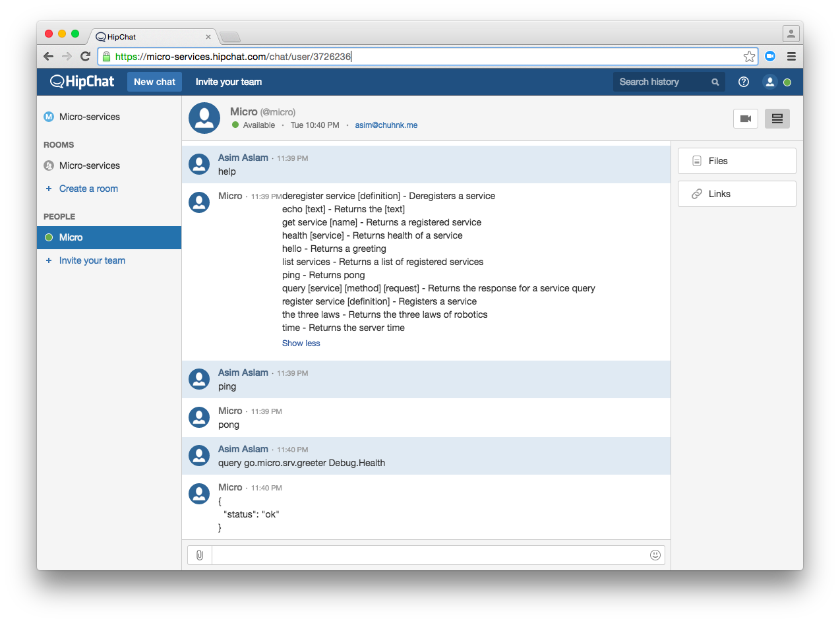This screenshot has width=840, height=623.
Task: Start a video call with Micro
Action: 746,119
